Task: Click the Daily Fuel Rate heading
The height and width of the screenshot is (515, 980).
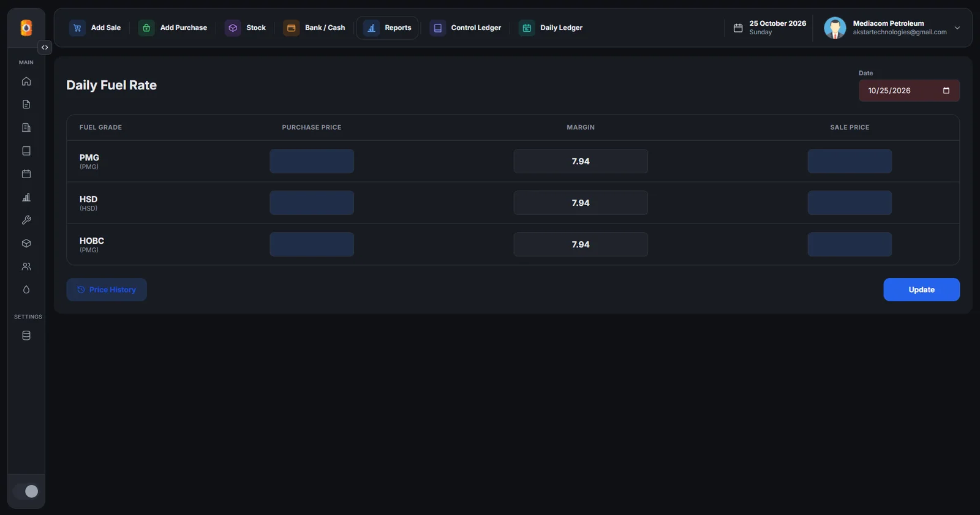Action: click(x=111, y=85)
